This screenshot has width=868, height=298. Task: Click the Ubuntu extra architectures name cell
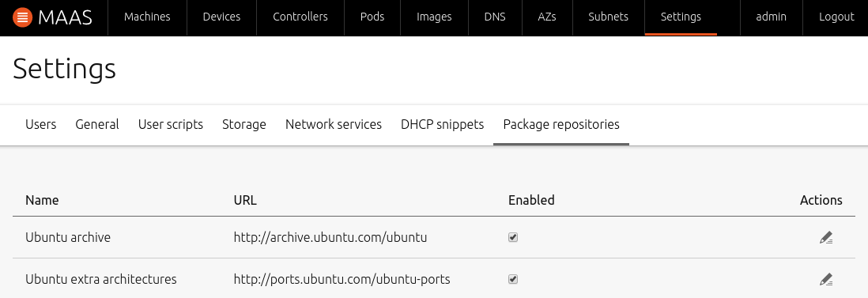click(100, 279)
